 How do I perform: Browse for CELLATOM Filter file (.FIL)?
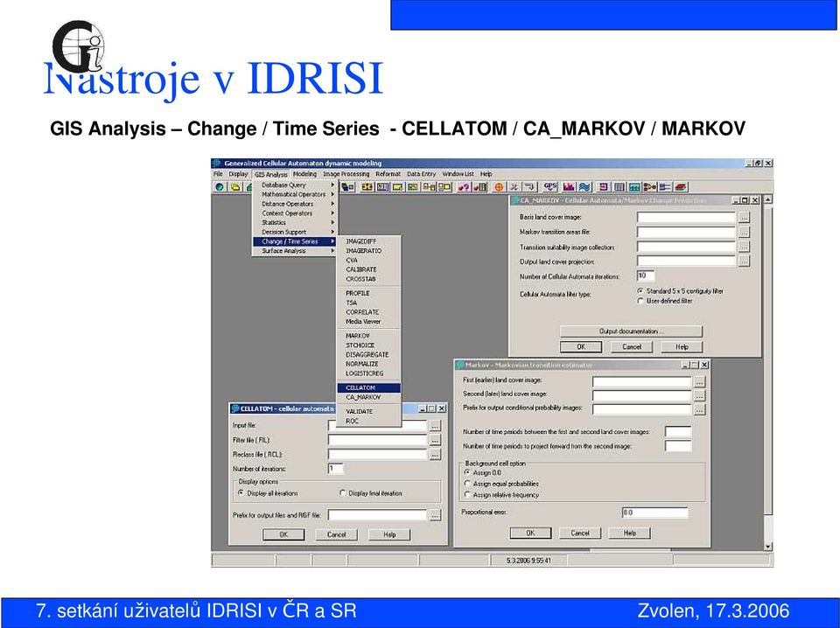(435, 440)
